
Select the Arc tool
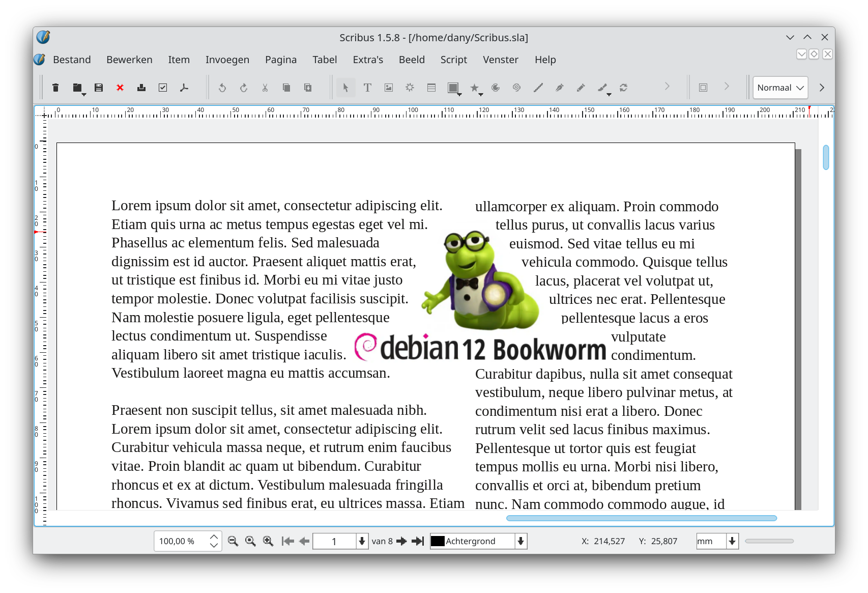tap(496, 88)
